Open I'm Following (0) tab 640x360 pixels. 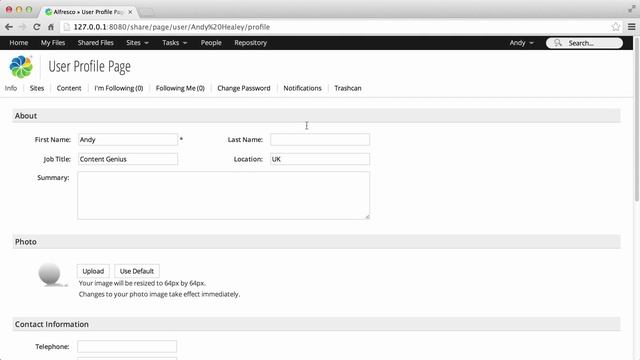coord(119,88)
